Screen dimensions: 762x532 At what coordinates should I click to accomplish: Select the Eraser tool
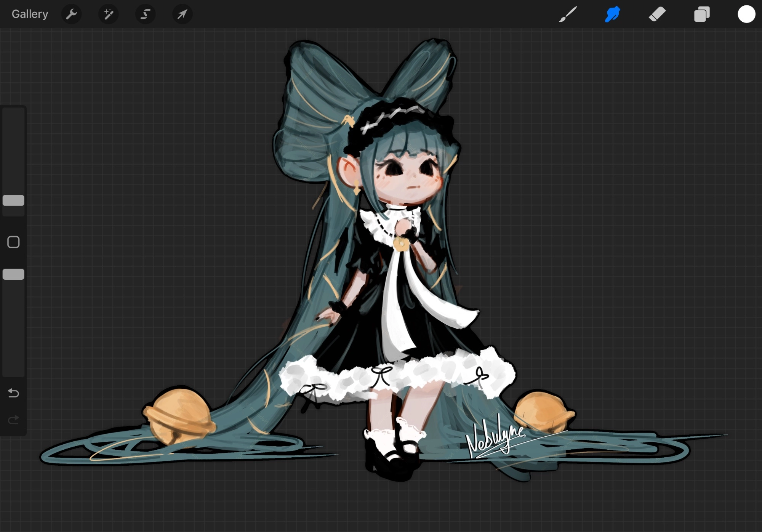click(x=657, y=14)
